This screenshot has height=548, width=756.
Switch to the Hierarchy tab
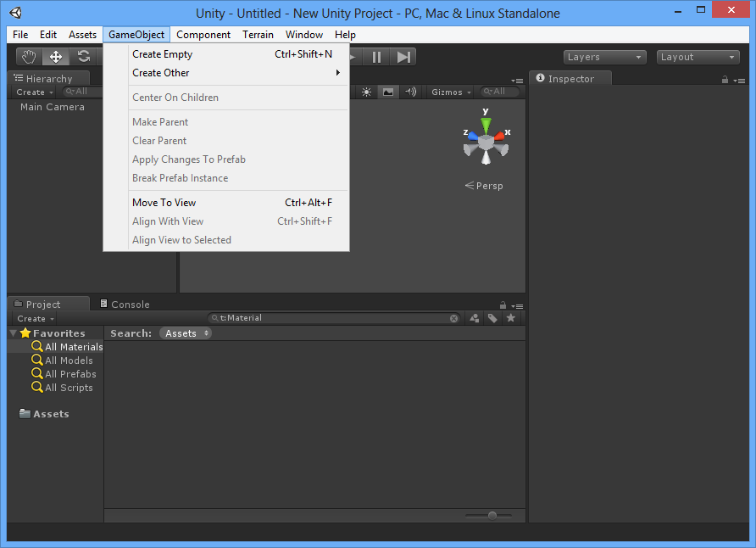click(x=48, y=79)
